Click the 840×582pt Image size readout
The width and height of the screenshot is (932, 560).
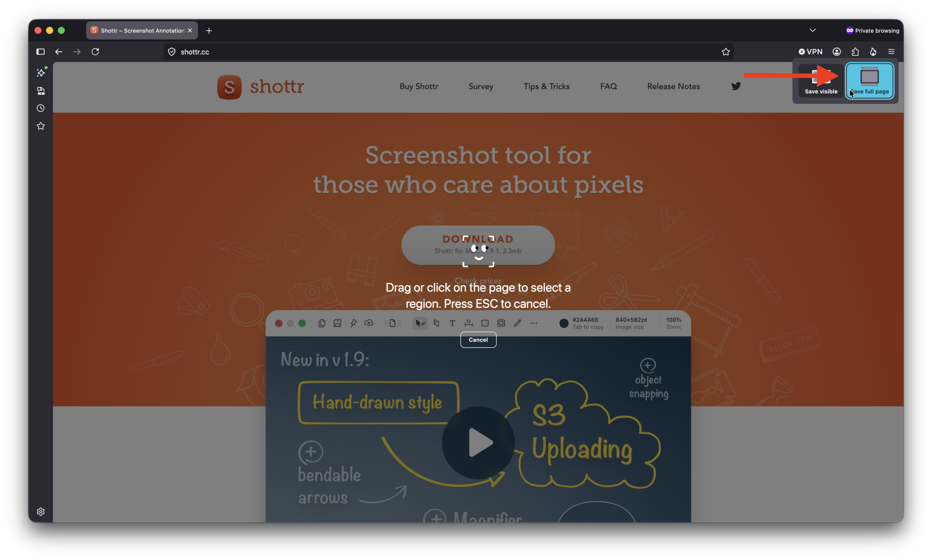[x=631, y=323]
